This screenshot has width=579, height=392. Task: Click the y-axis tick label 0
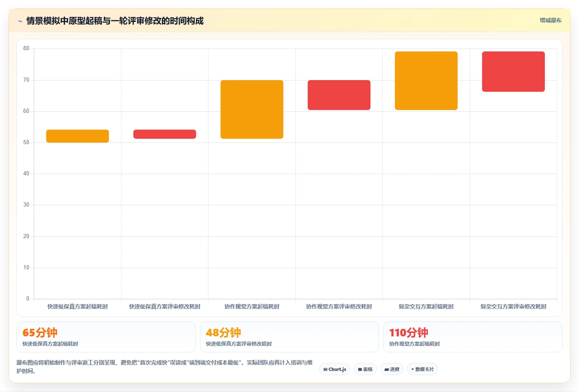(x=28, y=299)
